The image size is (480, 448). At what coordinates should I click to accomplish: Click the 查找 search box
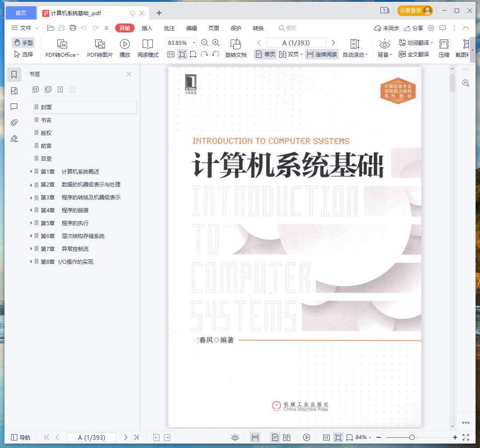click(x=288, y=28)
